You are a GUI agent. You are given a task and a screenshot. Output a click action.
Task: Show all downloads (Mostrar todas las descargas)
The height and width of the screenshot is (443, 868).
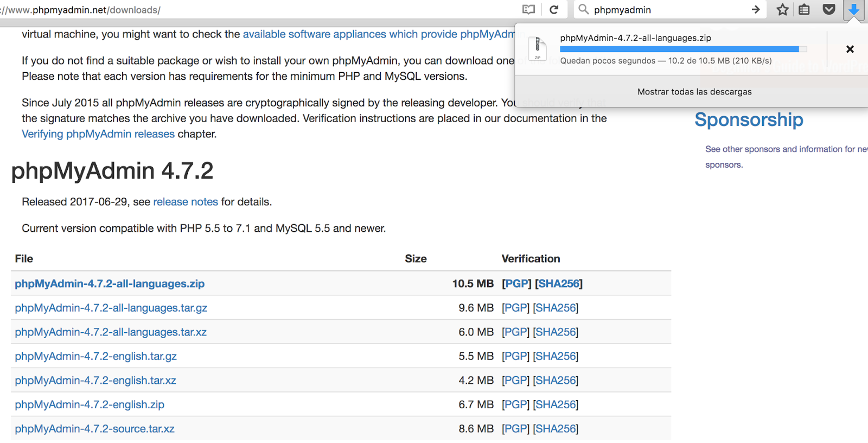[694, 92]
